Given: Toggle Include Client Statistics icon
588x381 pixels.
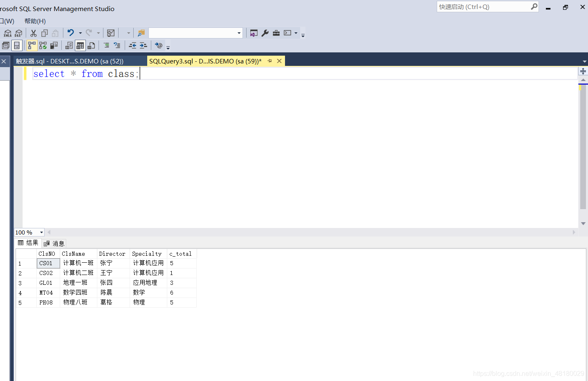Looking at the screenshot, I should pos(54,45).
